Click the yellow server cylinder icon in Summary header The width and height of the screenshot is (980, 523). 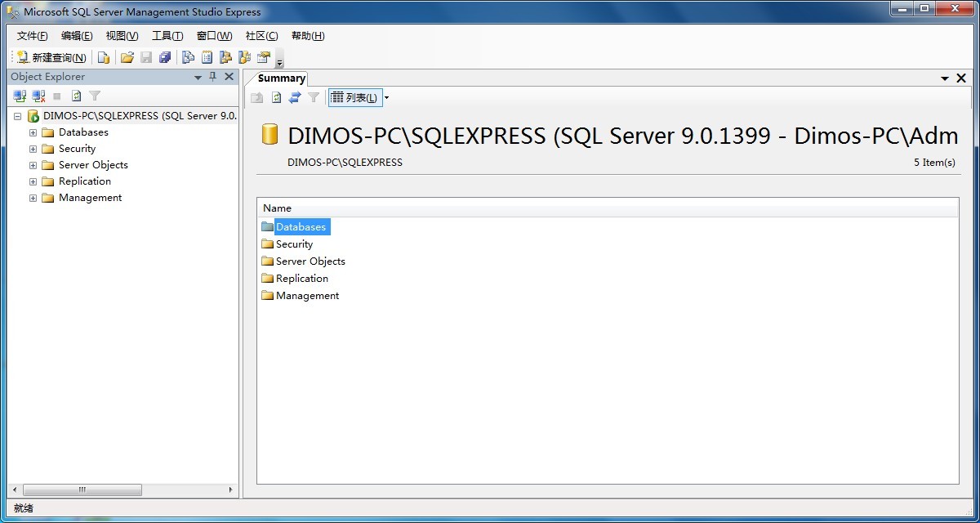[269, 135]
